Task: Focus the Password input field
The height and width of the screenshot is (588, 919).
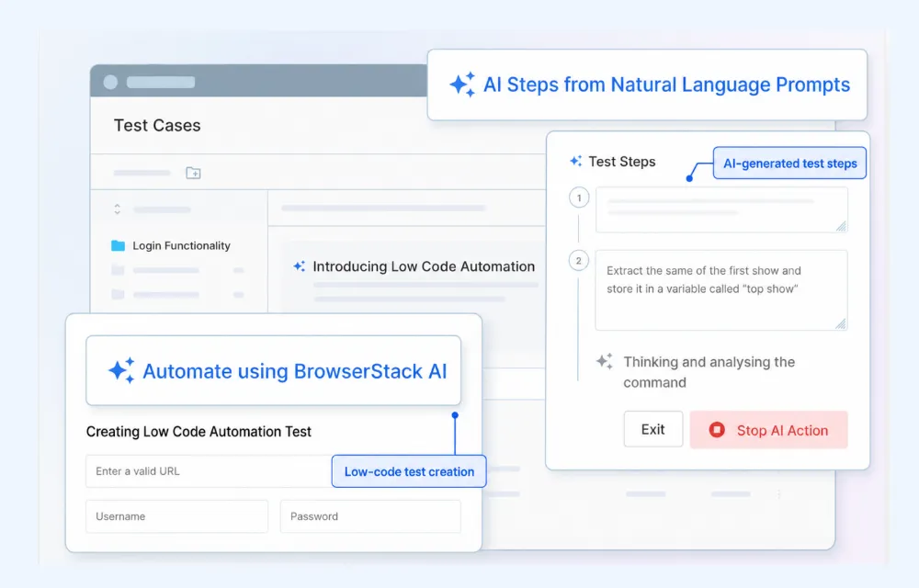Action: [x=370, y=516]
